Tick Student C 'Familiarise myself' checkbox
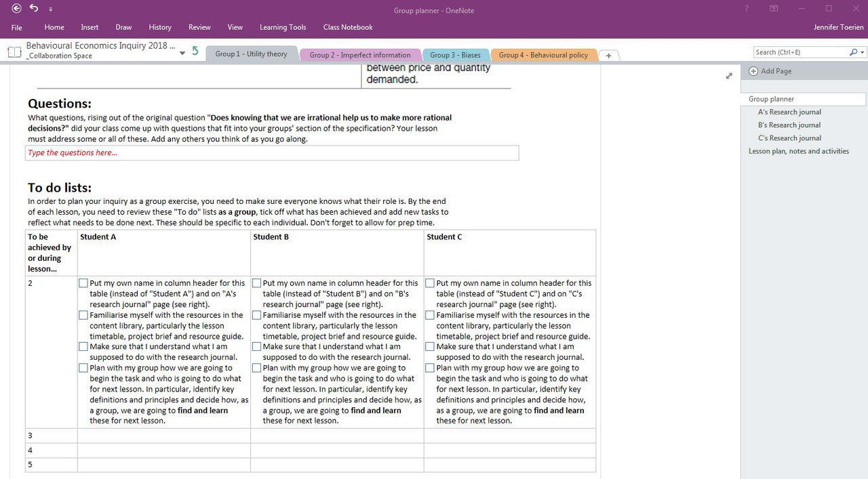Screen dimensions: 868x479 click(430, 315)
